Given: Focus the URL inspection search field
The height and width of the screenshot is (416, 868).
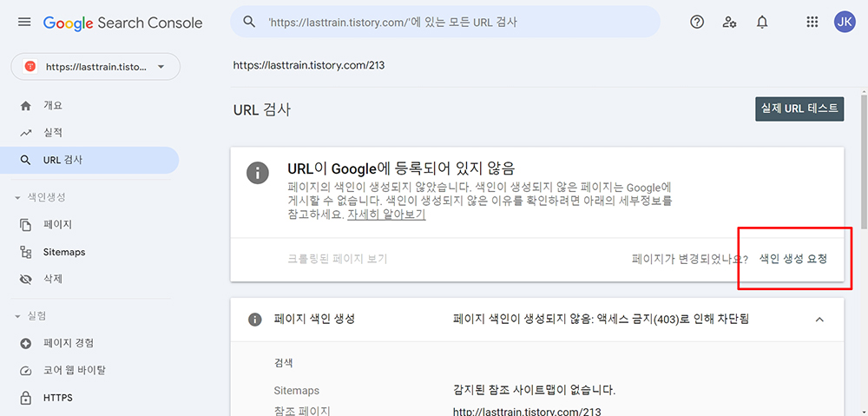Looking at the screenshot, I should tap(445, 23).
